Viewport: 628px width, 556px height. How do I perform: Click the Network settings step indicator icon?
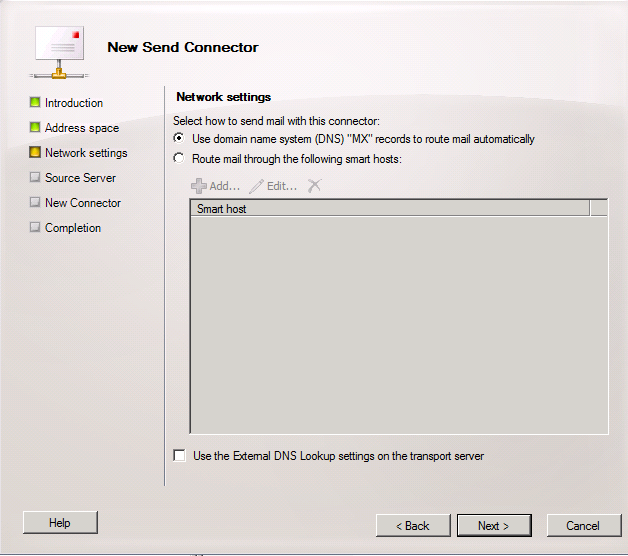click(x=35, y=152)
